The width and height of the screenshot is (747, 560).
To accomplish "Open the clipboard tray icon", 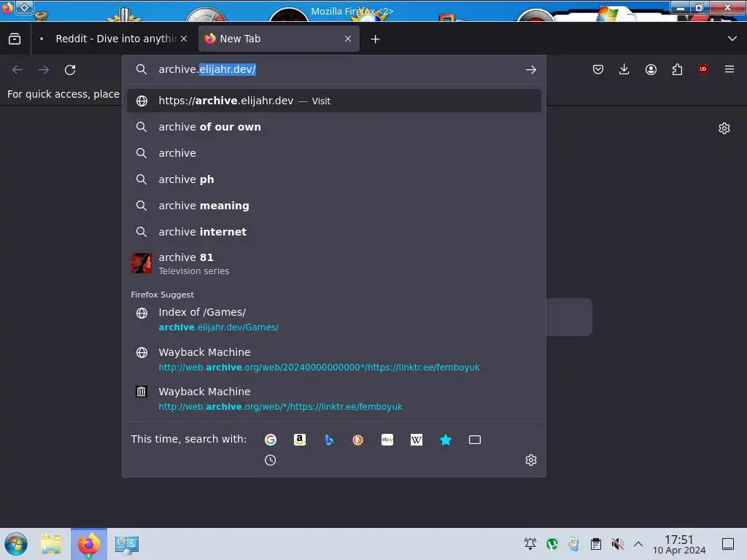I will pyautogui.click(x=595, y=544).
